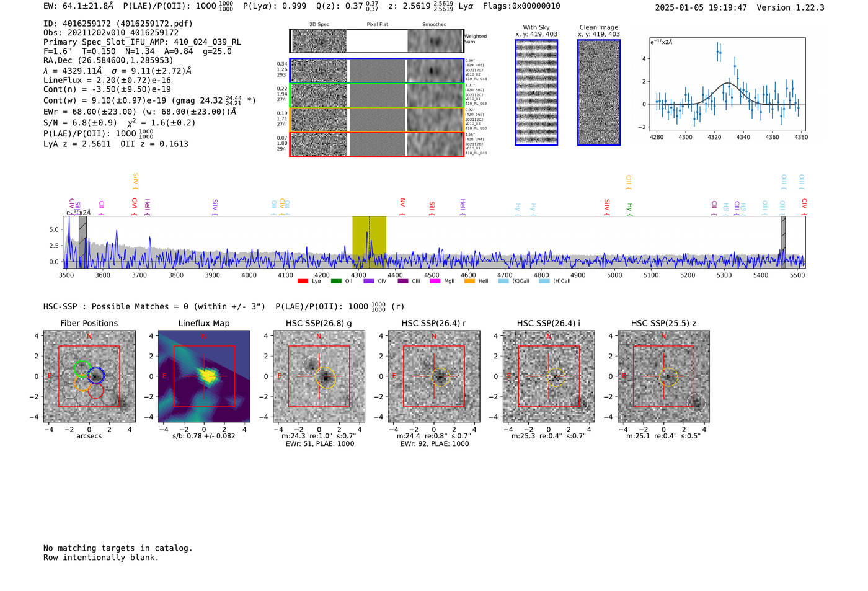Open the HSC SSP(25.5) z image
This screenshot has height=591, width=868.
click(x=663, y=376)
